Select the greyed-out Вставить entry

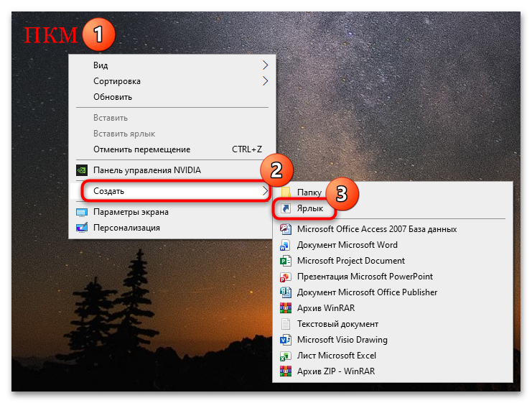tap(172, 118)
